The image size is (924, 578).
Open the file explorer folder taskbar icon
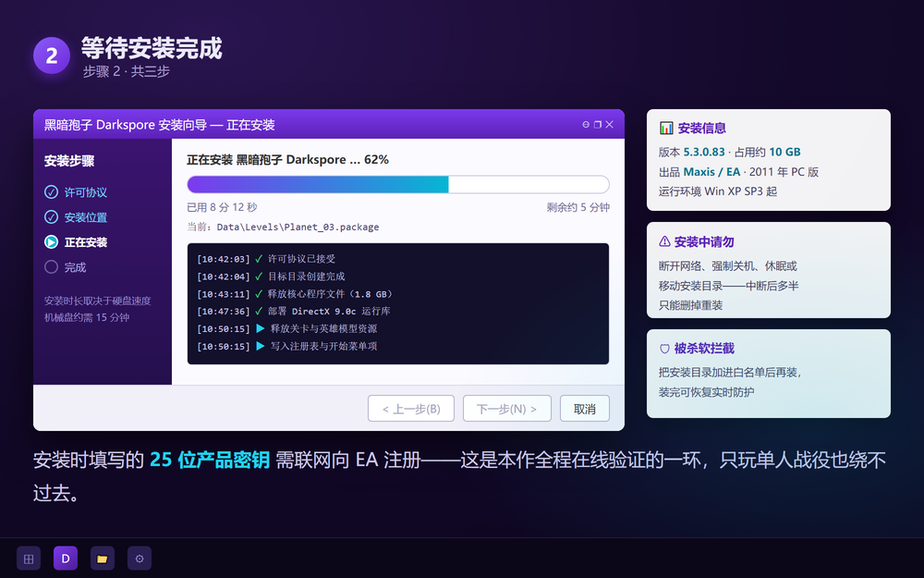pos(103,558)
